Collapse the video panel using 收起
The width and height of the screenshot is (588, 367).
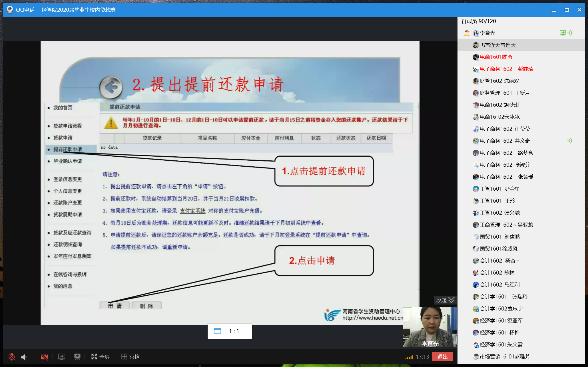[x=445, y=300]
